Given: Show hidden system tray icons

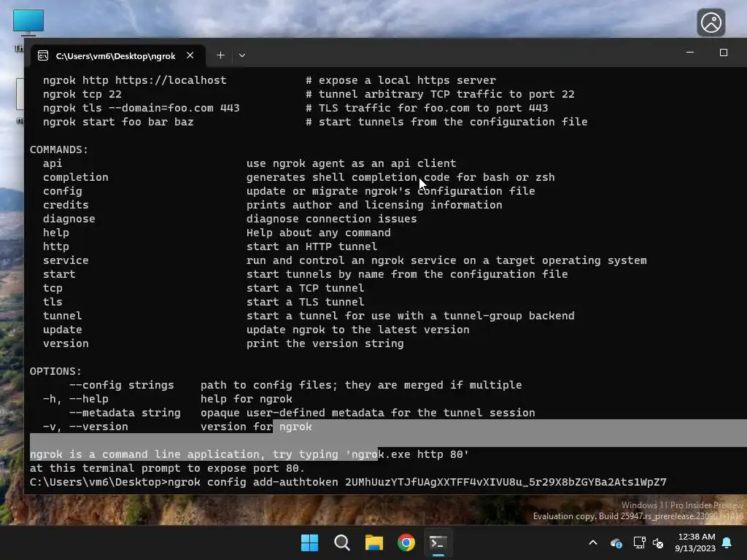Looking at the screenshot, I should point(593,542).
